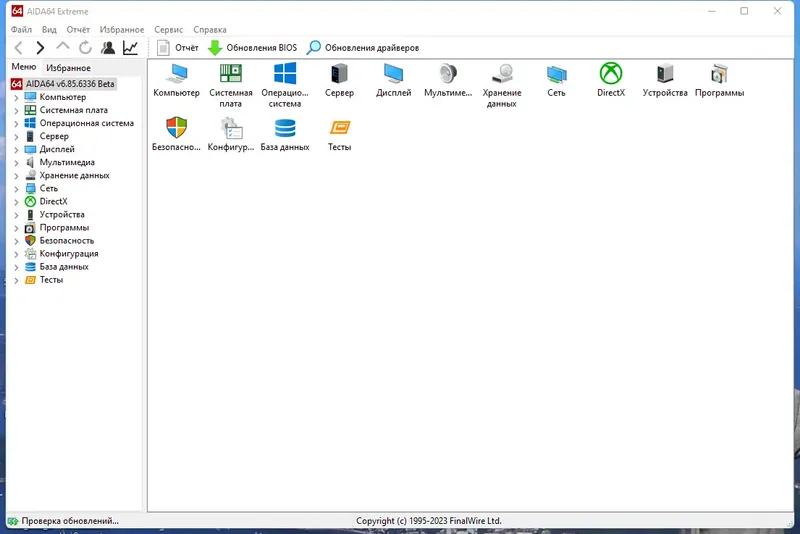Open the Файл menu
Screen dimensions: 800x534
21,30
